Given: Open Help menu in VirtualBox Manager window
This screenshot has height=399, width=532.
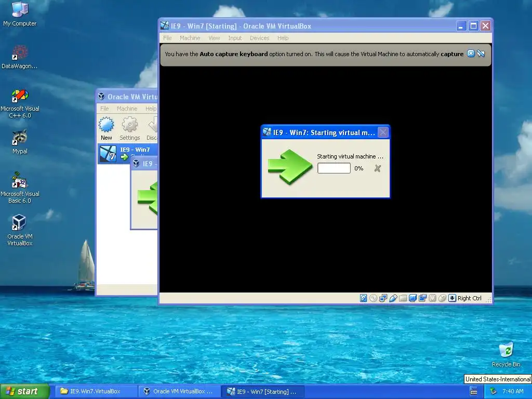Looking at the screenshot, I should [151, 109].
